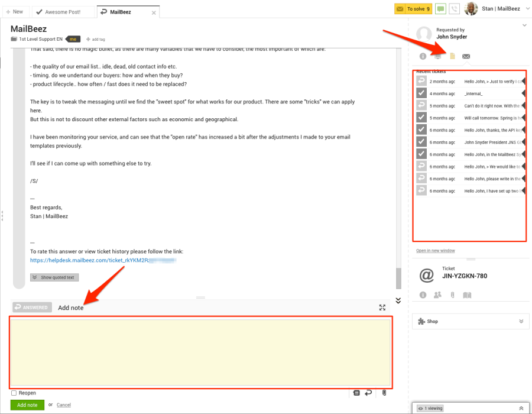This screenshot has width=532, height=414.
Task: Open the New tab
Action: click(x=15, y=12)
